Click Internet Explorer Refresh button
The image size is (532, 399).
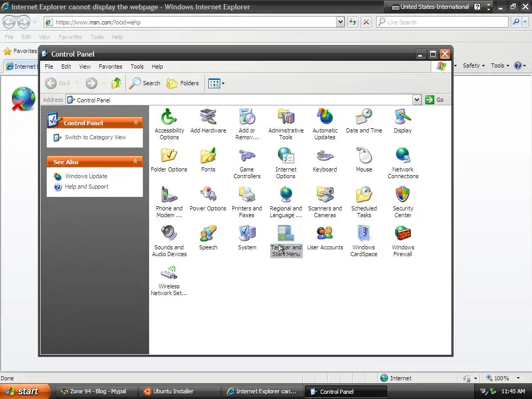(353, 22)
